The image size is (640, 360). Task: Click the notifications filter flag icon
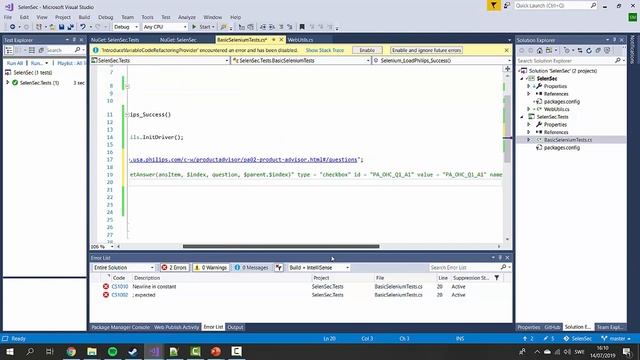click(493, 5)
